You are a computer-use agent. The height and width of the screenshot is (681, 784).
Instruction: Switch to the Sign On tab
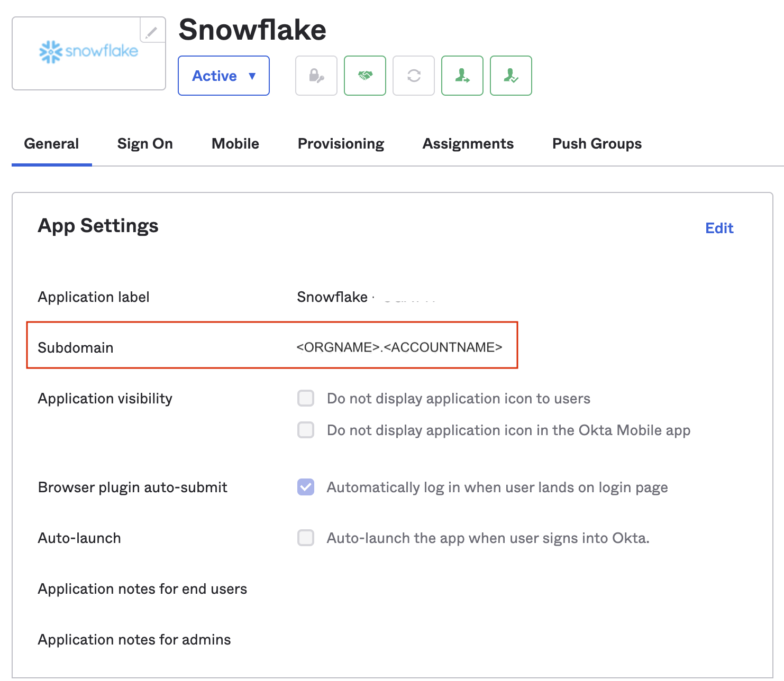[x=145, y=143]
